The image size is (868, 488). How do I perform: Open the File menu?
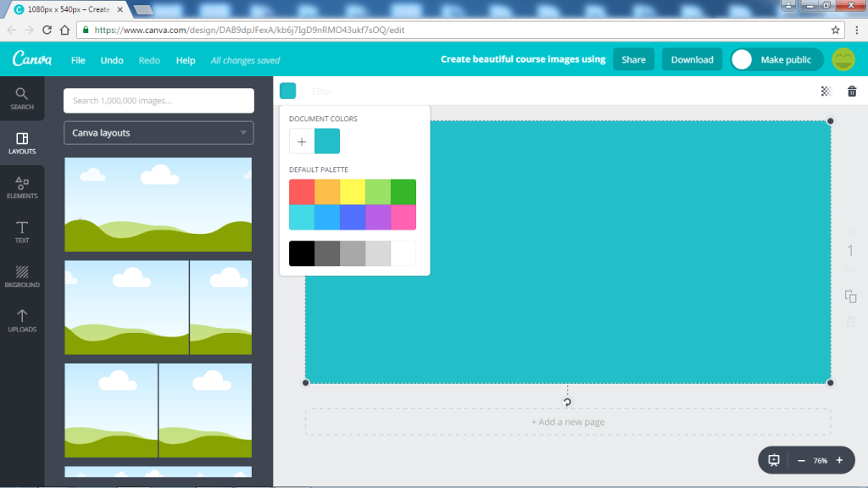coord(78,59)
